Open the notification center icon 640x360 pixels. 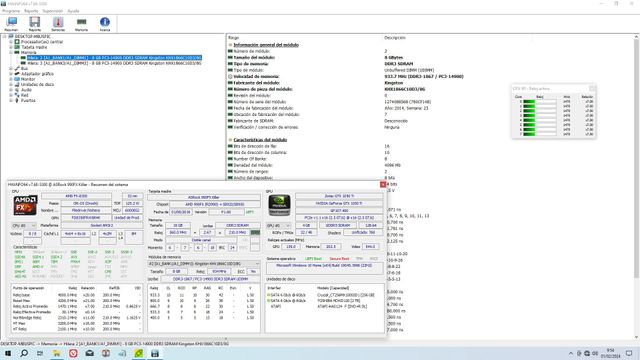(629, 353)
